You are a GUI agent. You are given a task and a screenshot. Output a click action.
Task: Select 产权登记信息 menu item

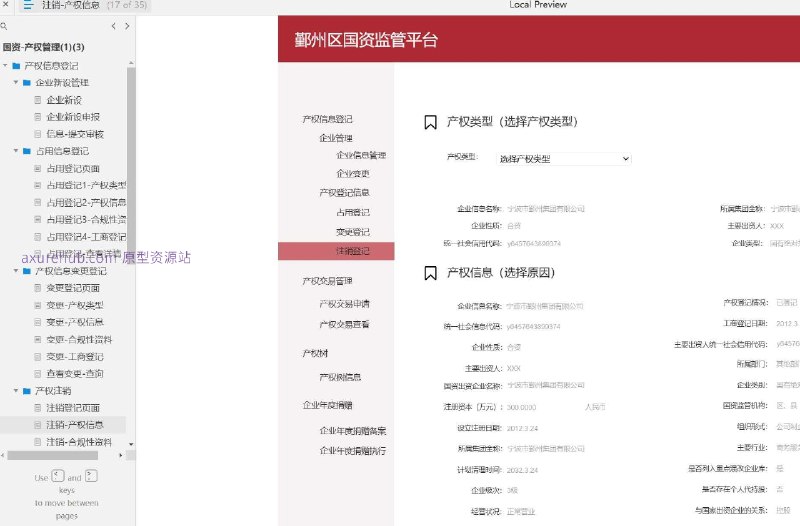pos(344,192)
